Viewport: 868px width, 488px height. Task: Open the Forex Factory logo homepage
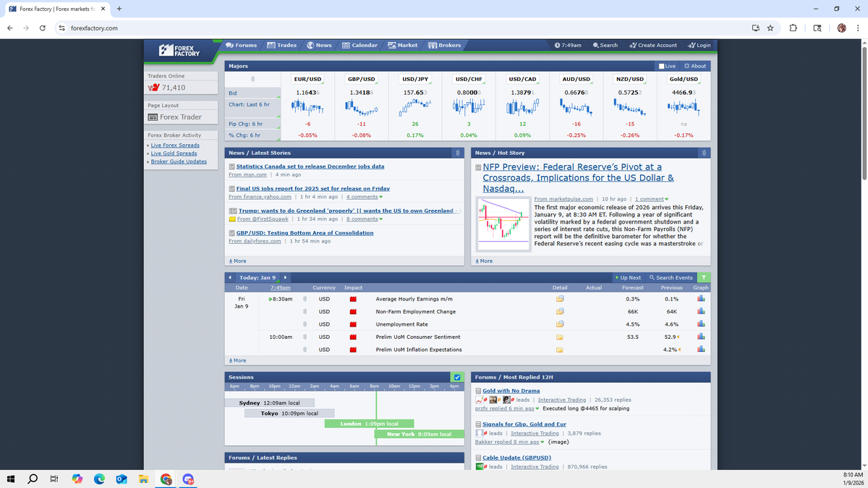pyautogui.click(x=179, y=50)
